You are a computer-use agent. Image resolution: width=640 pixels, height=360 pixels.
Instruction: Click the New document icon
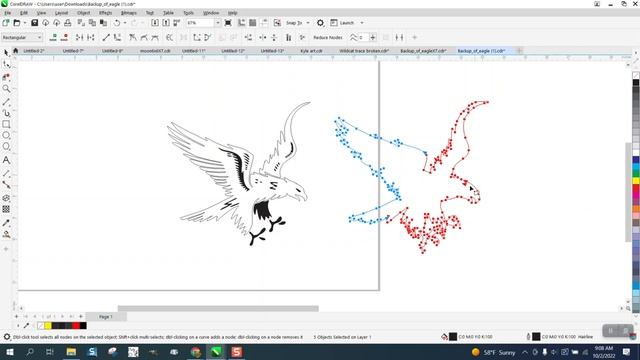point(6,23)
